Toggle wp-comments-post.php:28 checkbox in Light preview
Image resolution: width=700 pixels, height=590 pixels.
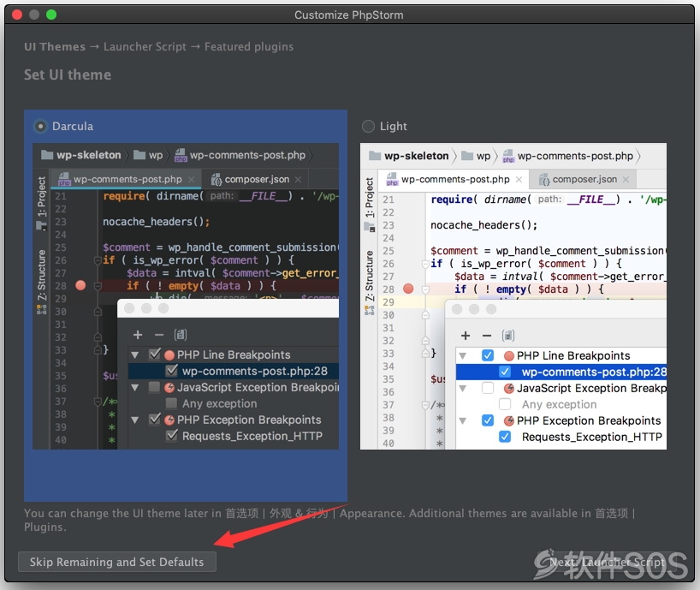pos(505,372)
